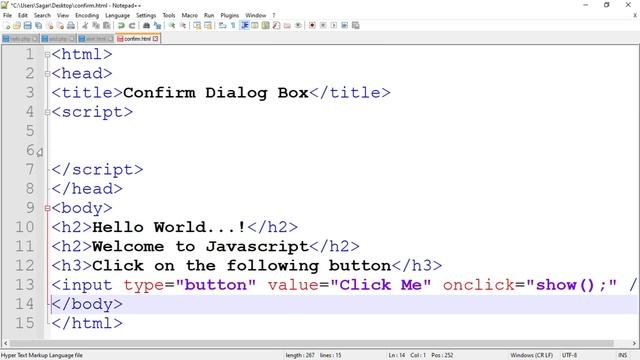Click the Stop Recording macro icon
The width and height of the screenshot is (640, 360).
[323, 25]
